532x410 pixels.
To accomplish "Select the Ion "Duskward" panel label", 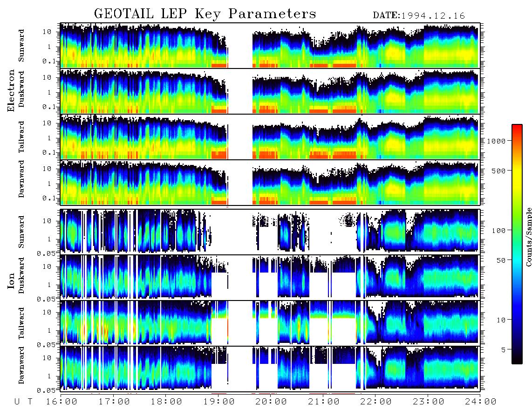I will (x=21, y=276).
